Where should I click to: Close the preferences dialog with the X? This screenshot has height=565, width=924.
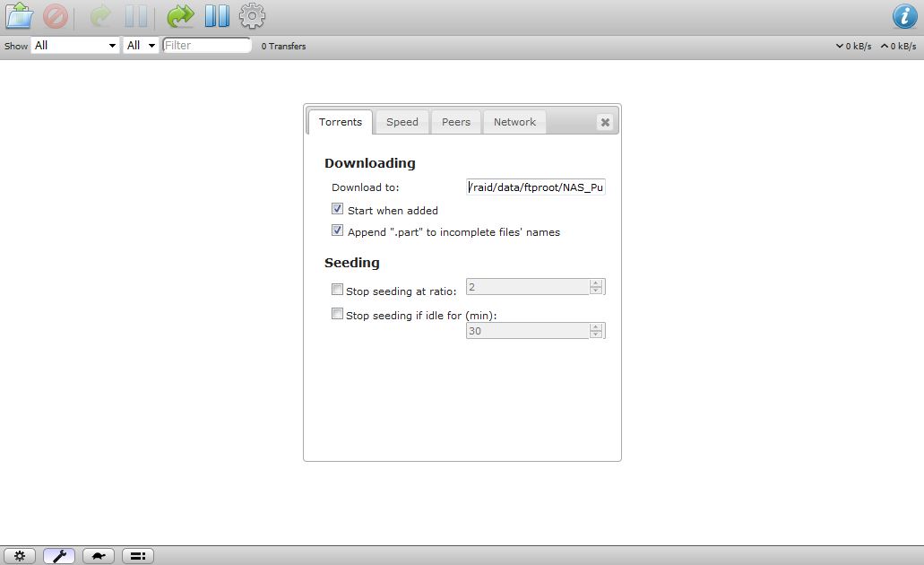[x=605, y=122]
